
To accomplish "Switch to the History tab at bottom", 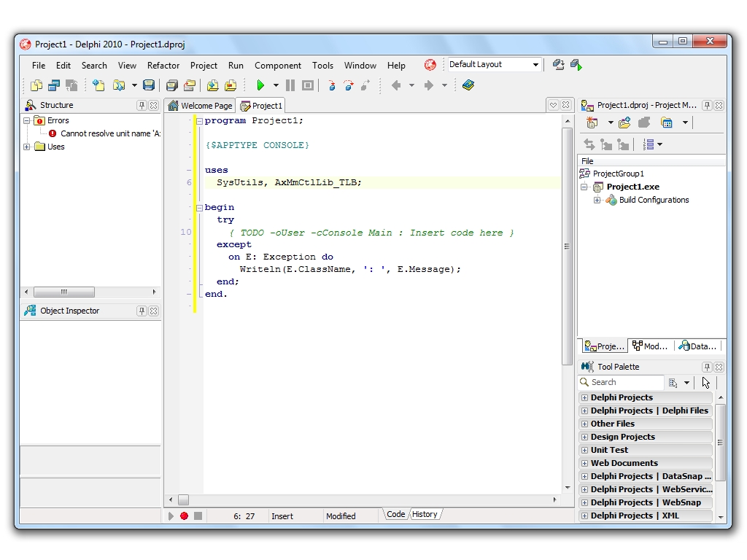I will tap(425, 513).
